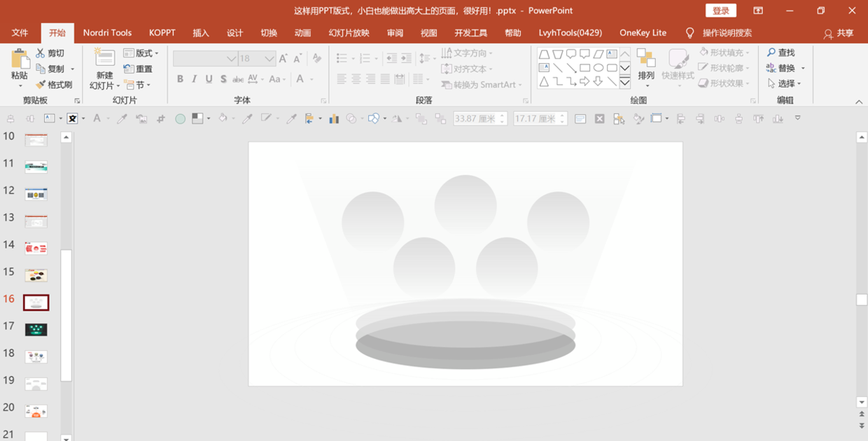Viewport: 868px width, 441px height.
Task: Click the Sign in (登录) button
Action: [x=721, y=10]
